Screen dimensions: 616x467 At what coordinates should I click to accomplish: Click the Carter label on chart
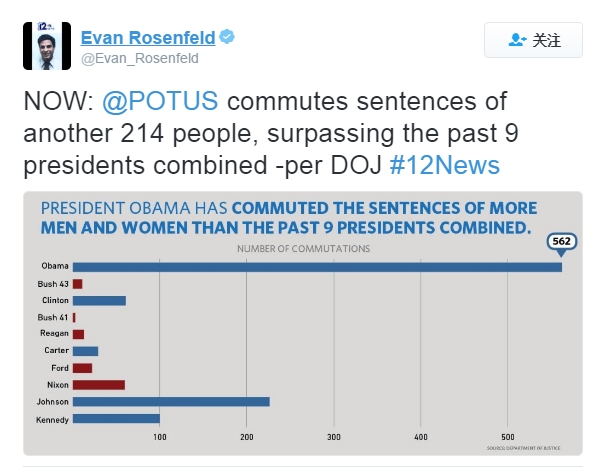pos(57,351)
